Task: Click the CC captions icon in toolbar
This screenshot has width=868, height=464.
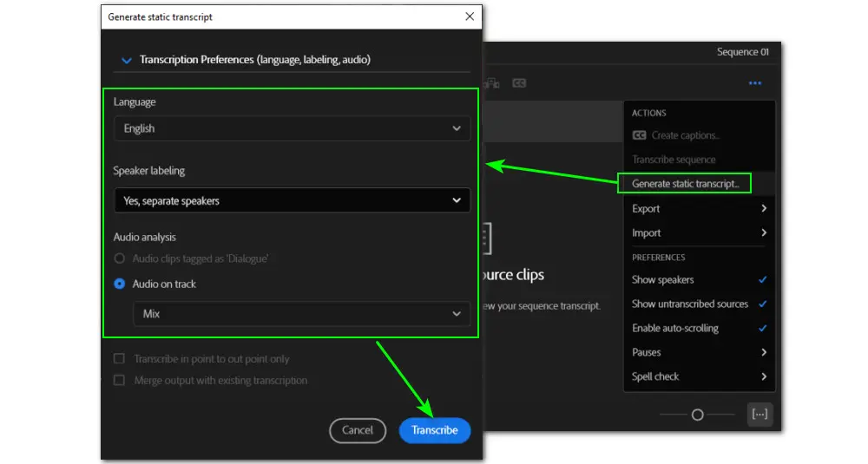Action: [519, 83]
